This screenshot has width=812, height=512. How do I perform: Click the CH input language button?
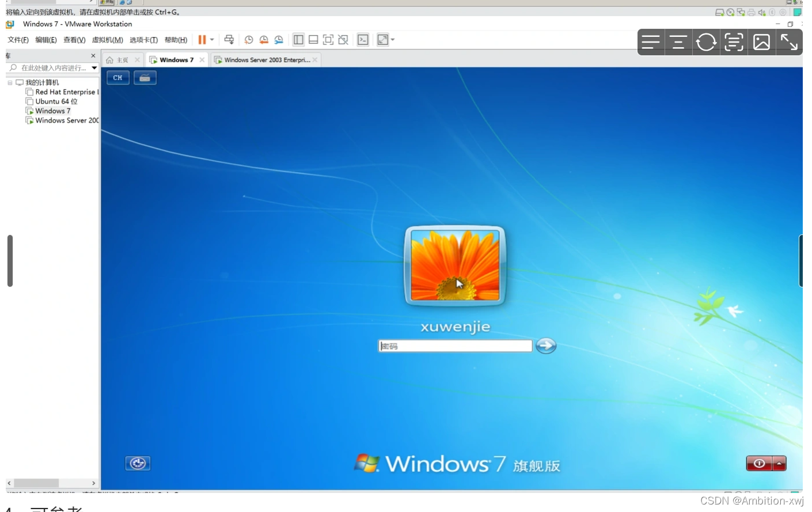(x=118, y=78)
